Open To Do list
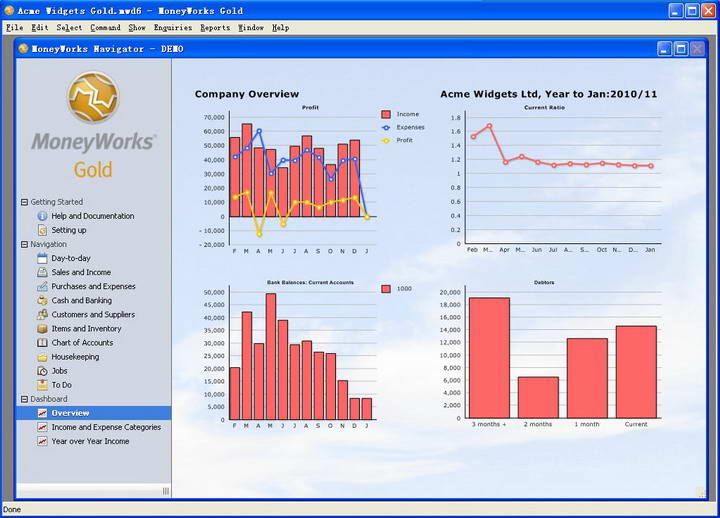The height and width of the screenshot is (518, 720). [x=62, y=385]
